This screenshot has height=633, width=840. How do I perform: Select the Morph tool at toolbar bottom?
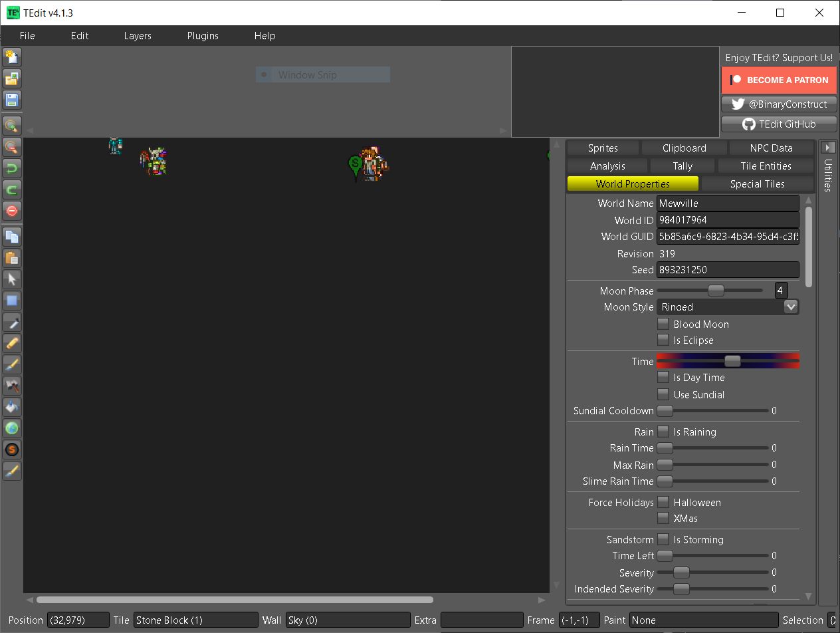[x=12, y=471]
